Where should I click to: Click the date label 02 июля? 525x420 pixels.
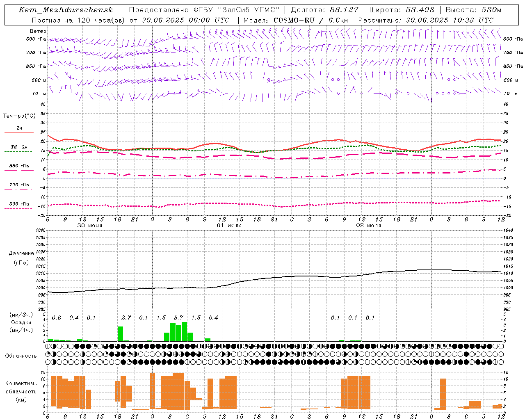tap(369, 226)
